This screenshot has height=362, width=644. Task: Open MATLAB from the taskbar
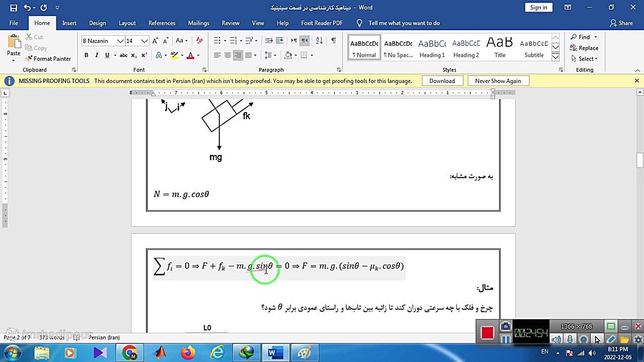pyautogui.click(x=160, y=353)
